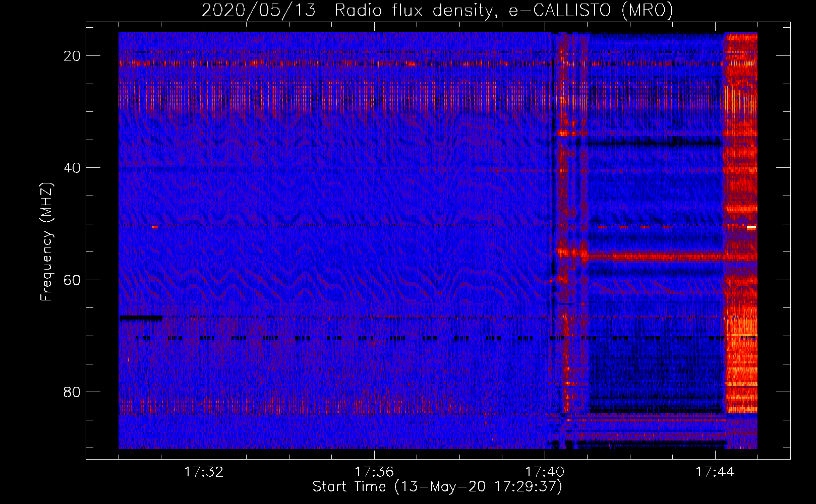Click the 17:44 time tick label
The height and width of the screenshot is (504, 816).
715,472
